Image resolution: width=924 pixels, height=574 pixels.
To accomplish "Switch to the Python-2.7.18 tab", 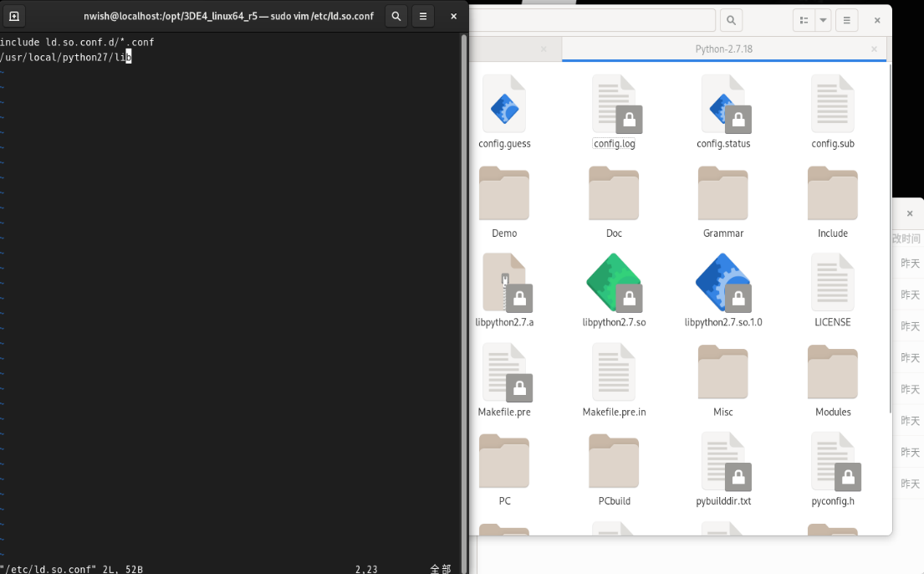I will (723, 49).
